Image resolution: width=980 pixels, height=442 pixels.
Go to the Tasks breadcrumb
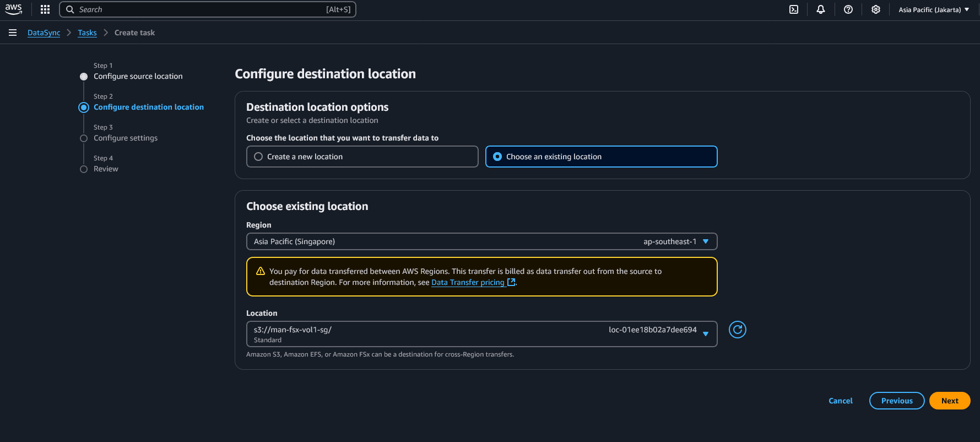(x=87, y=33)
